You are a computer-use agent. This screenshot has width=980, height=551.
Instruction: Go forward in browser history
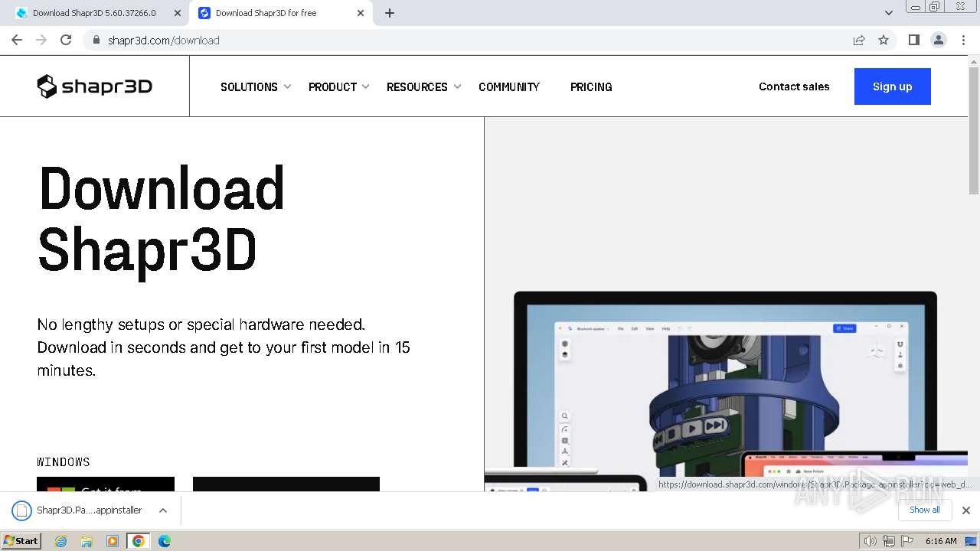(x=41, y=40)
